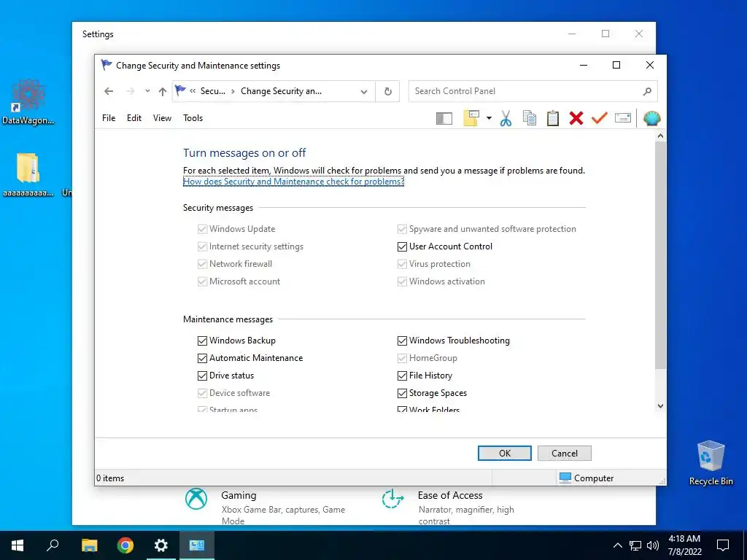Click the OK button
Screen dimensions: 747x560
[505, 454]
